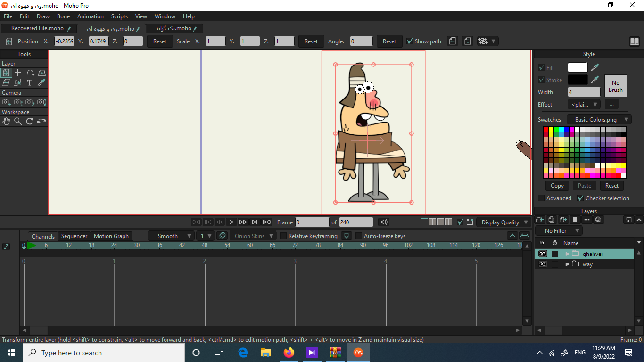Toggle audio mute speaker icon
The height and width of the screenshot is (362, 644).
[384, 222]
